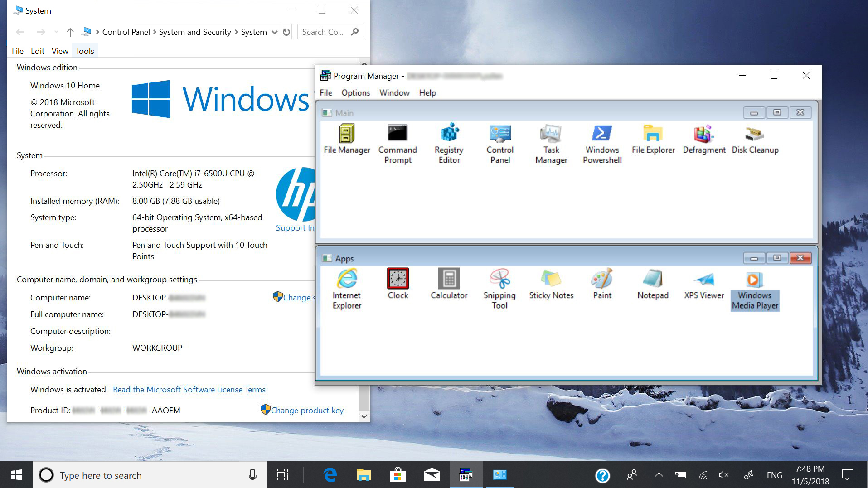Open the Action Center notification icon

click(x=847, y=475)
